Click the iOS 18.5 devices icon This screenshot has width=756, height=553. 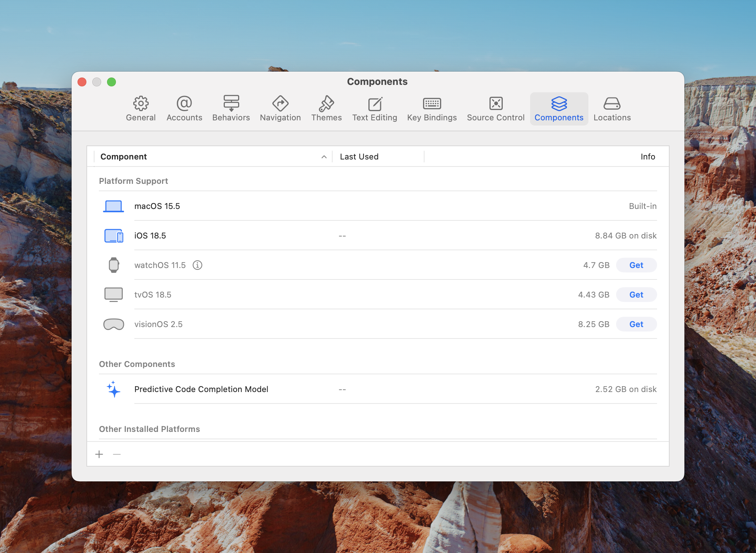tap(114, 236)
